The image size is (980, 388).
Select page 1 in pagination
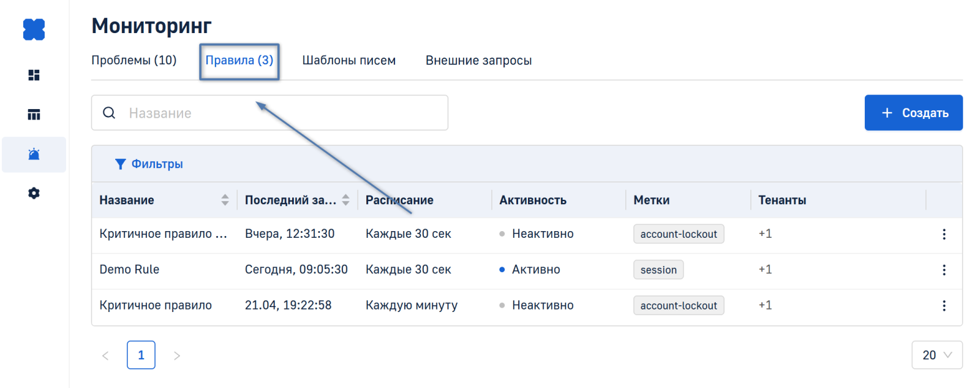point(141,355)
